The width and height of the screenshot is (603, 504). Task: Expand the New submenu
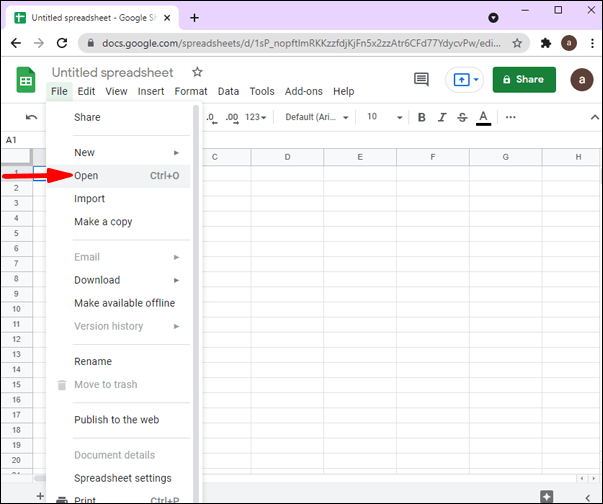click(176, 153)
